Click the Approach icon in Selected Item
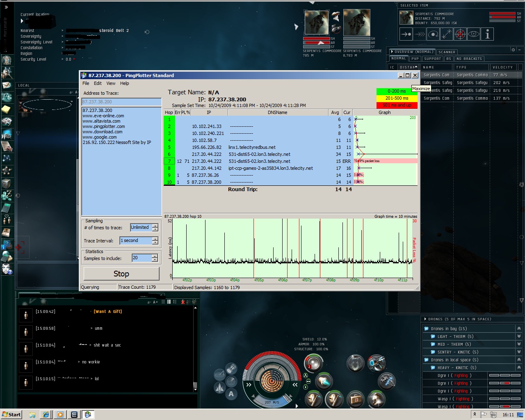 406,34
